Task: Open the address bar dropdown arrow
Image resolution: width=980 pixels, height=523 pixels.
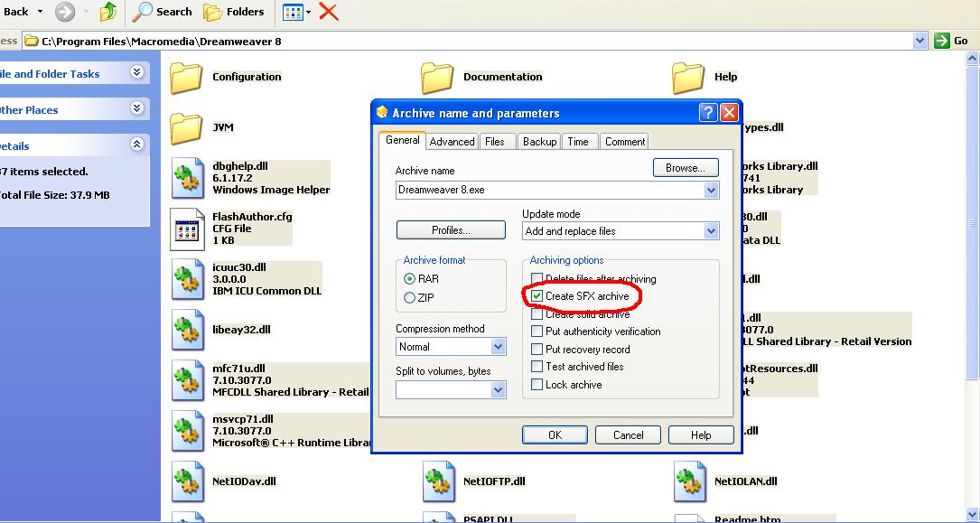Action: [x=919, y=42]
